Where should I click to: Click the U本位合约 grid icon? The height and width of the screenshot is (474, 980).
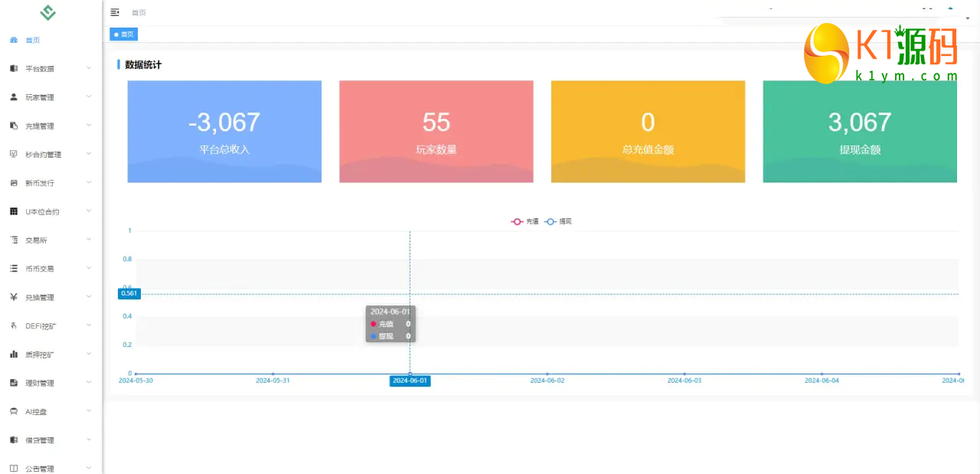(14, 211)
